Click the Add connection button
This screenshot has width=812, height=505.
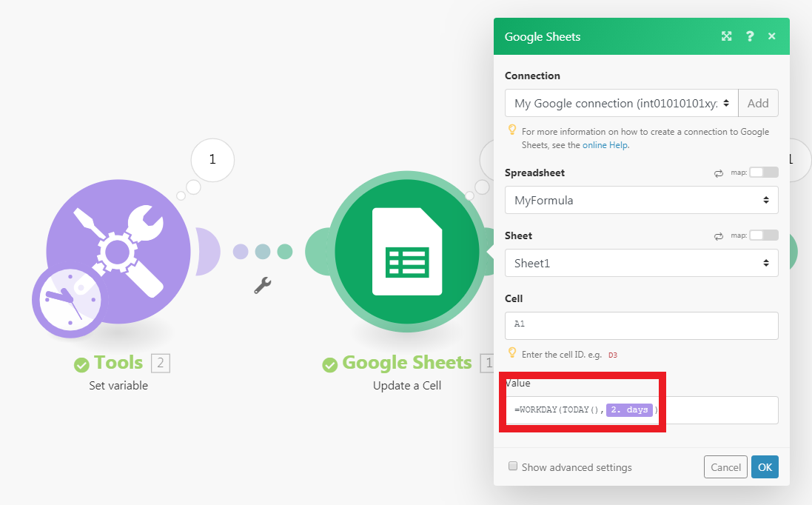pyautogui.click(x=758, y=103)
